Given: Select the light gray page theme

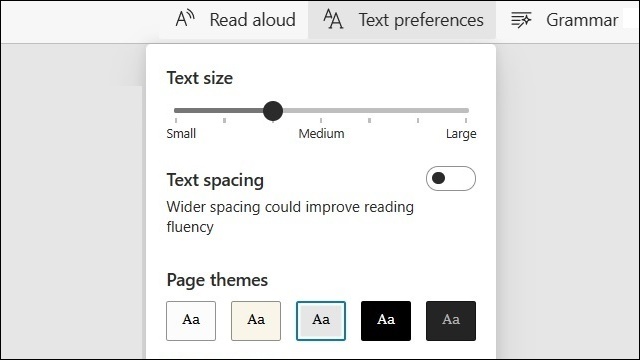Looking at the screenshot, I should [x=321, y=321].
